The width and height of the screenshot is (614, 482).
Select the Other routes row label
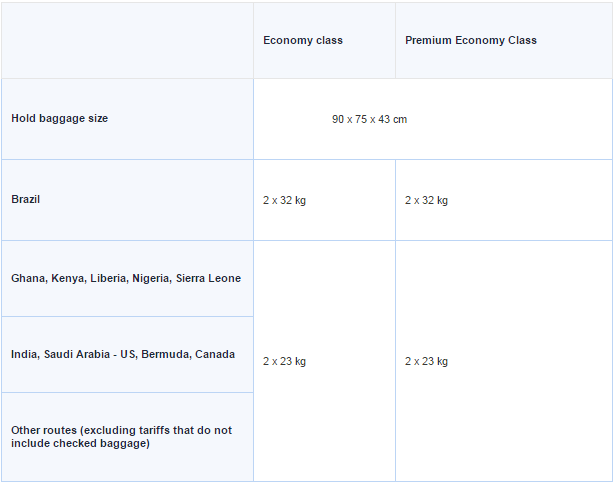pyautogui.click(x=120, y=437)
